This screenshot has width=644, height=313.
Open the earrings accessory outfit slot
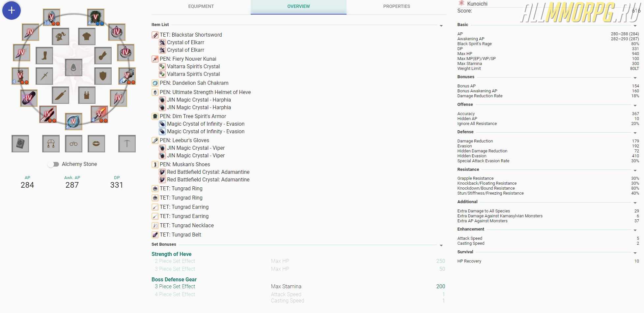pos(51,143)
